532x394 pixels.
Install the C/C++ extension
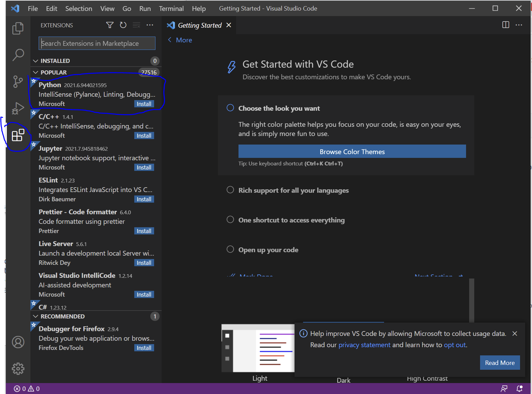144,136
